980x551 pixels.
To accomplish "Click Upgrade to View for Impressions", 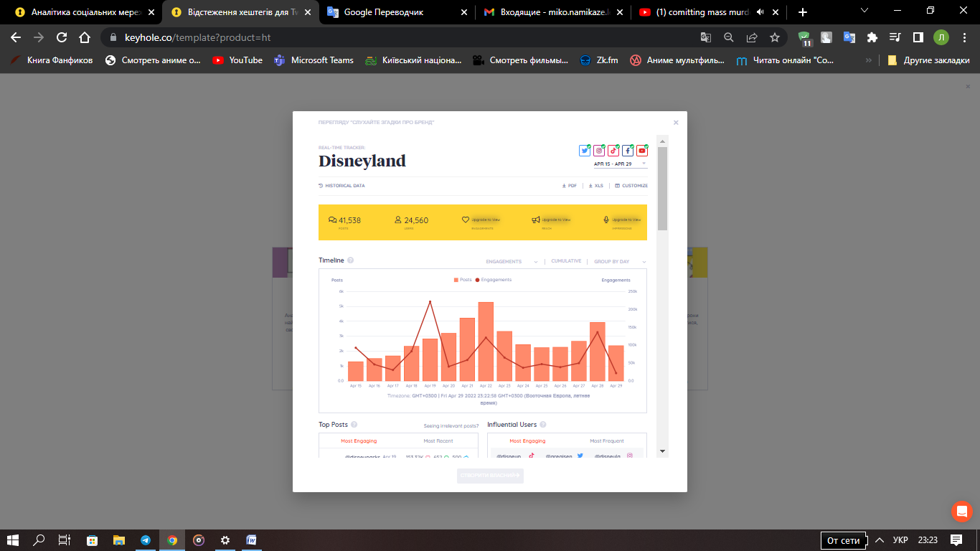I will pyautogui.click(x=626, y=220).
